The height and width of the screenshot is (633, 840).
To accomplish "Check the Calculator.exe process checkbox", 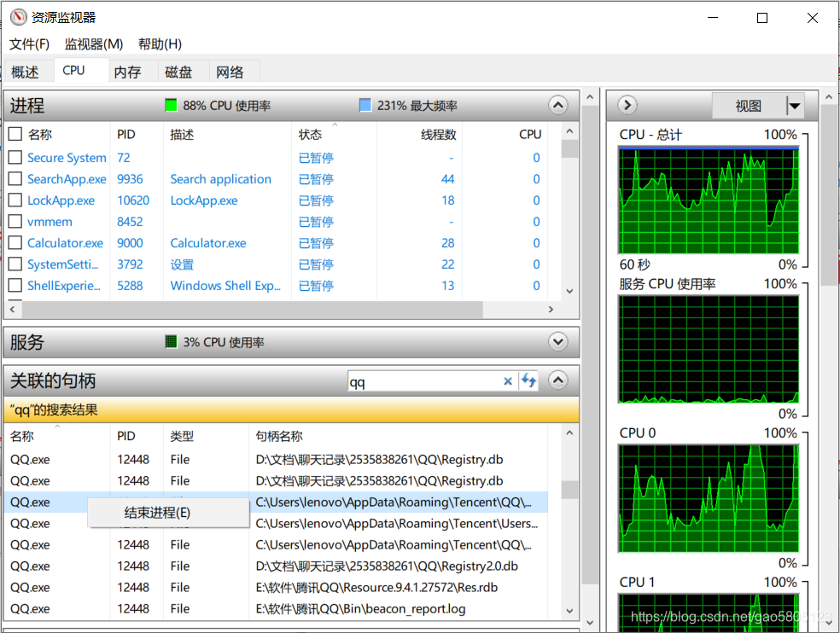I will click(15, 242).
